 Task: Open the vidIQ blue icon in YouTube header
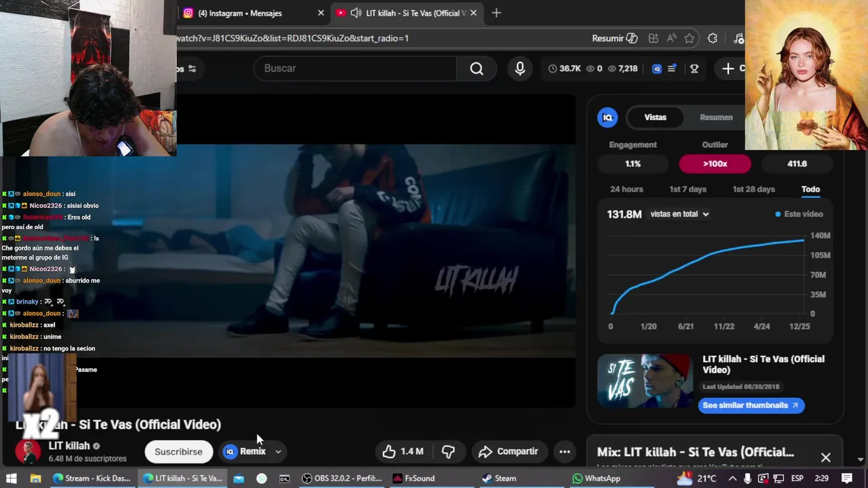click(x=656, y=68)
